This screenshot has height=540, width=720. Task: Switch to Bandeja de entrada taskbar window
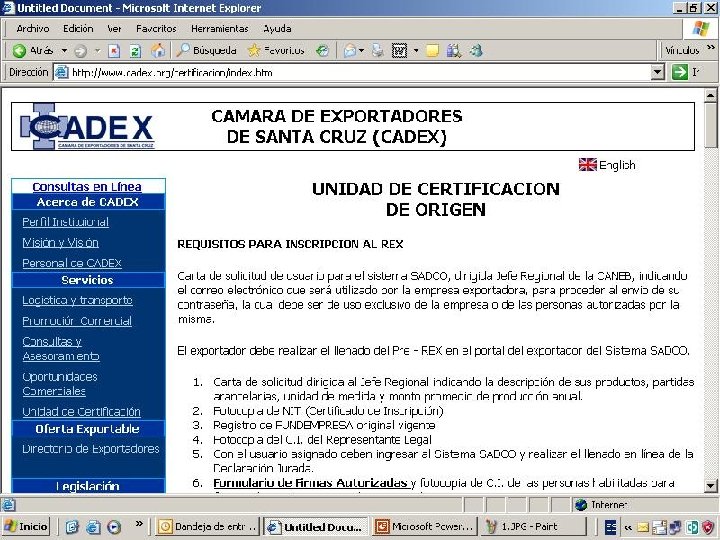(208, 526)
